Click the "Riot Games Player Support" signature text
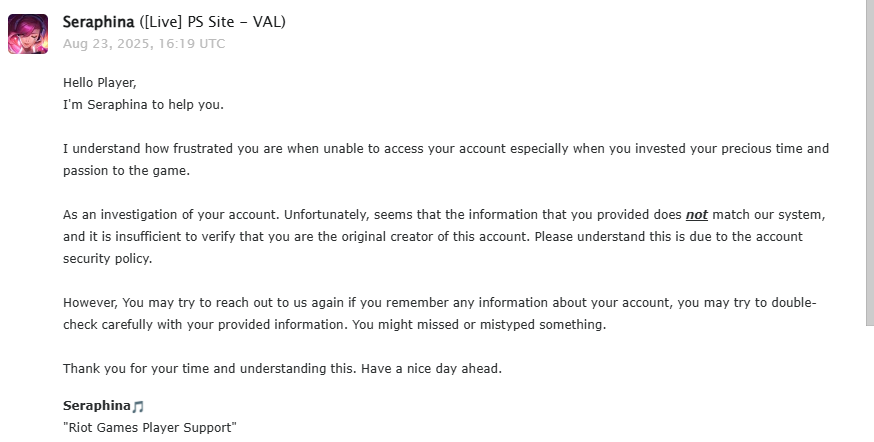This screenshot has width=874, height=442. (x=150, y=428)
